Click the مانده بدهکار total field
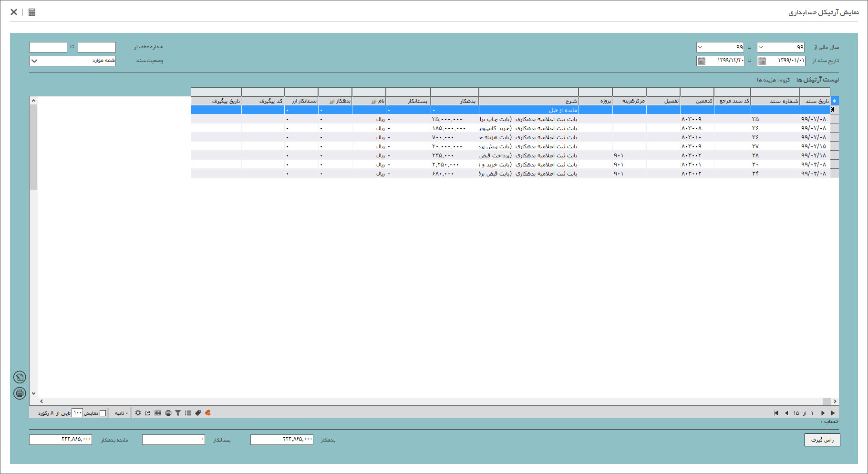Image resolution: width=868 pixels, height=474 pixels. point(61,440)
